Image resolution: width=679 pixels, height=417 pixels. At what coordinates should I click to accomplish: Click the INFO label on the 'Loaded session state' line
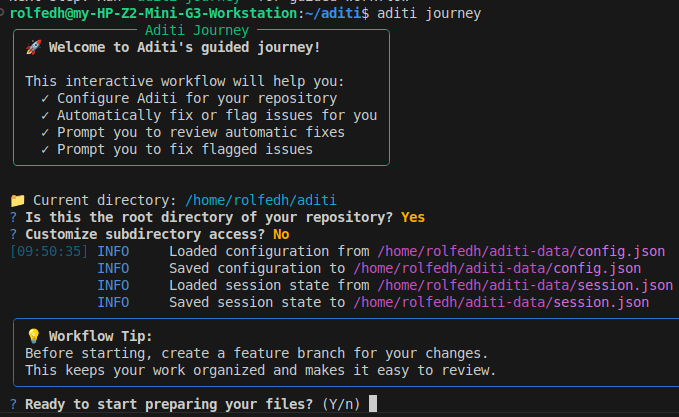pos(113,285)
